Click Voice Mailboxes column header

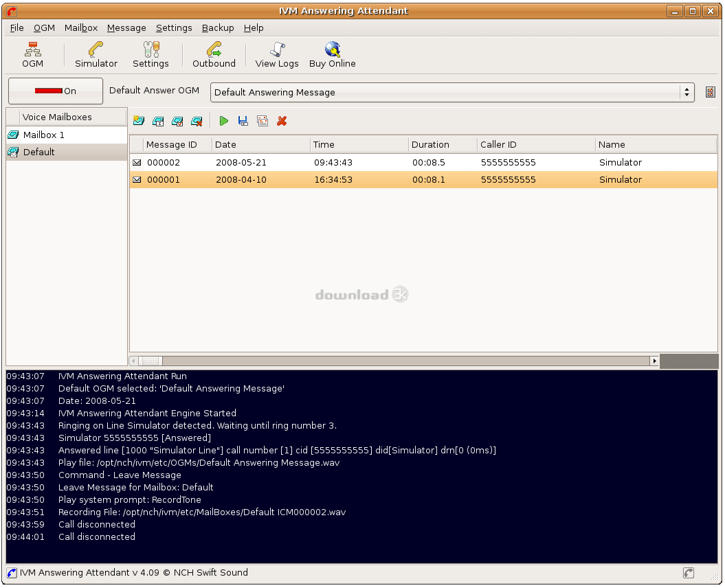[x=73, y=117]
